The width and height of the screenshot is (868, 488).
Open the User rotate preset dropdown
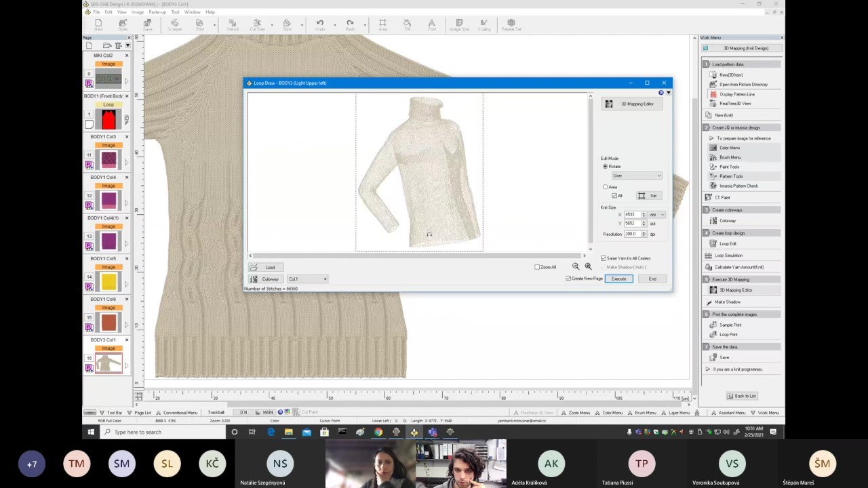(637, 176)
